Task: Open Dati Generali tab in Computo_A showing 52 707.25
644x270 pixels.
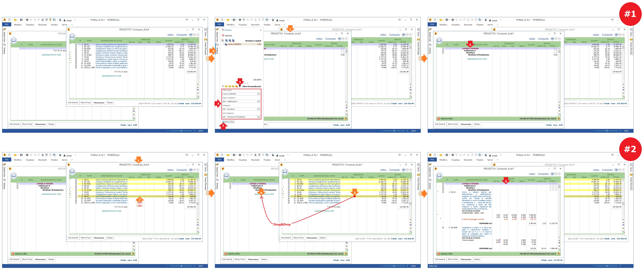Action: click(x=440, y=259)
